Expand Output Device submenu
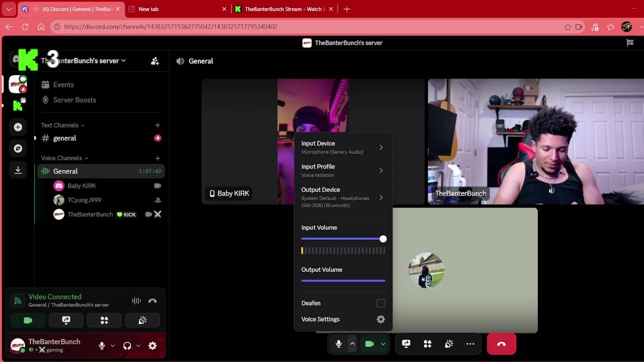This screenshot has width=644, height=362. [x=343, y=197]
